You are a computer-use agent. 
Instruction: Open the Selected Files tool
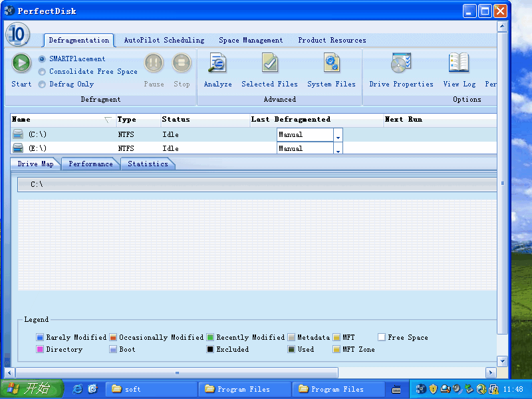[269, 64]
